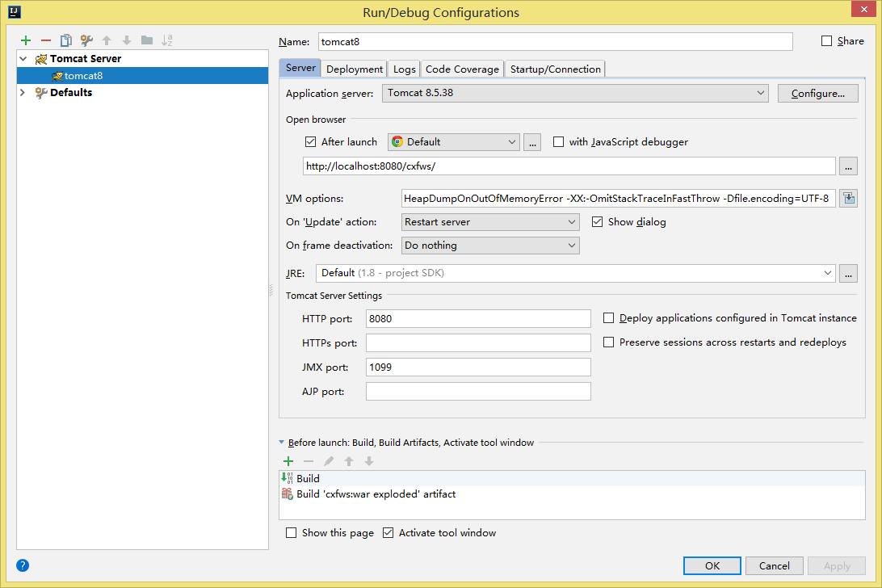The height and width of the screenshot is (588, 882).
Task: Remove the selected before launch task
Action: [x=309, y=461]
